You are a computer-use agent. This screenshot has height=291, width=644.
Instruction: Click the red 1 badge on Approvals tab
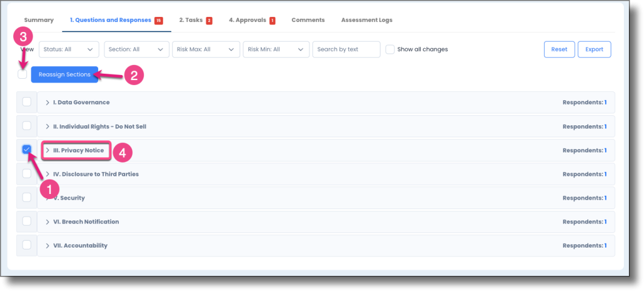click(x=272, y=20)
